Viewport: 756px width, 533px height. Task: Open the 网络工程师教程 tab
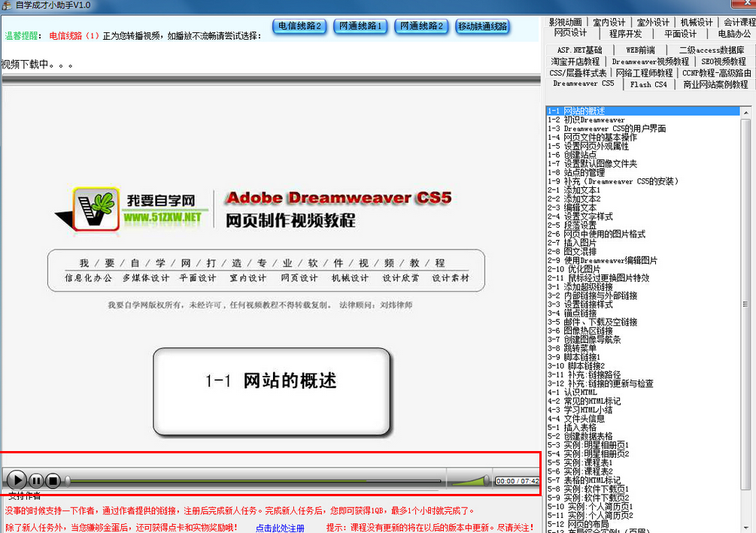click(x=644, y=73)
